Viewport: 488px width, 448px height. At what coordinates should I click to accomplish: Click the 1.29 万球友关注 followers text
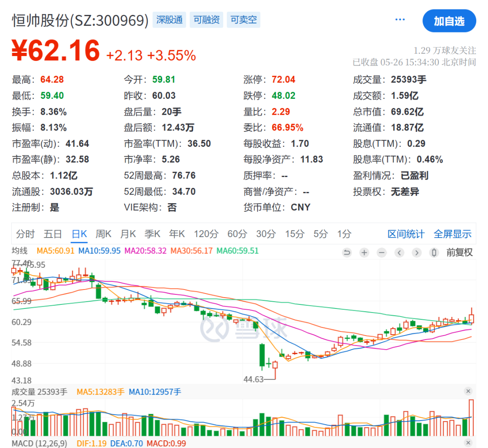pos(445,51)
